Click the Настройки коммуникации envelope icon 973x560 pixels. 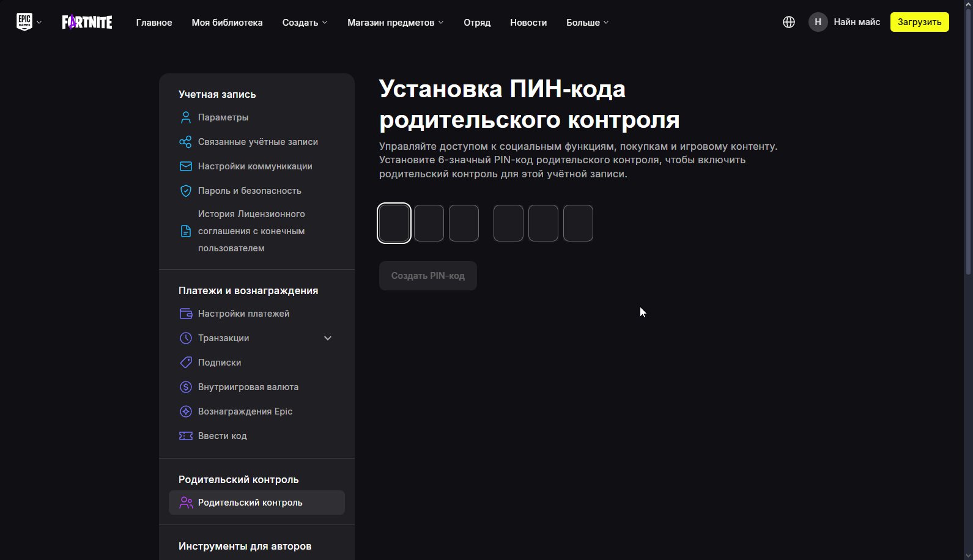186,166
